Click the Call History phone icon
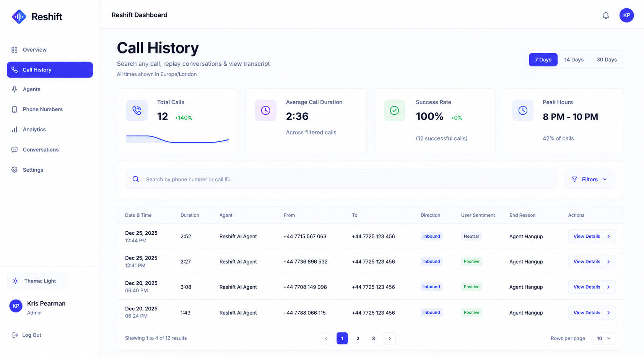This screenshot has width=644, height=357. pyautogui.click(x=15, y=70)
